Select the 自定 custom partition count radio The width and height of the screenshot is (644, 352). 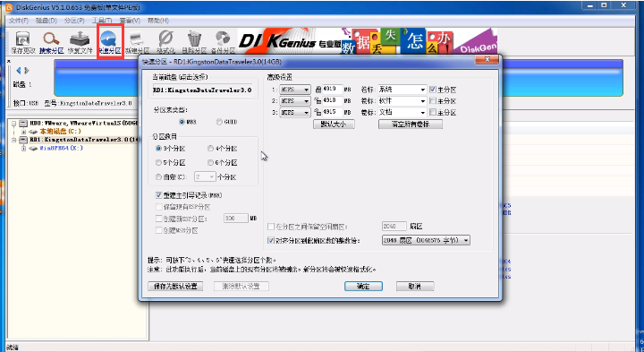[158, 177]
